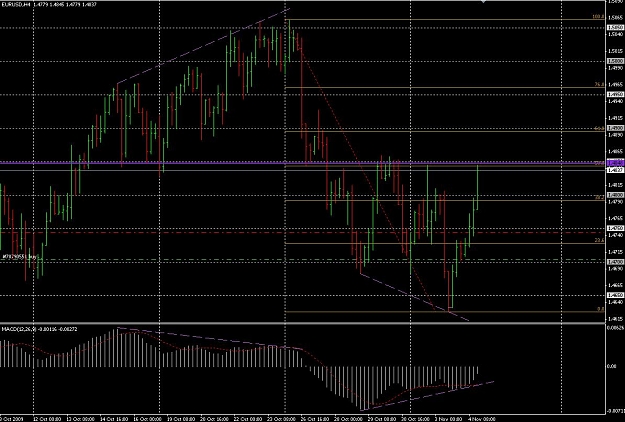
Task: Click the 19 Oct 08:00 time label
Action: tap(181, 419)
